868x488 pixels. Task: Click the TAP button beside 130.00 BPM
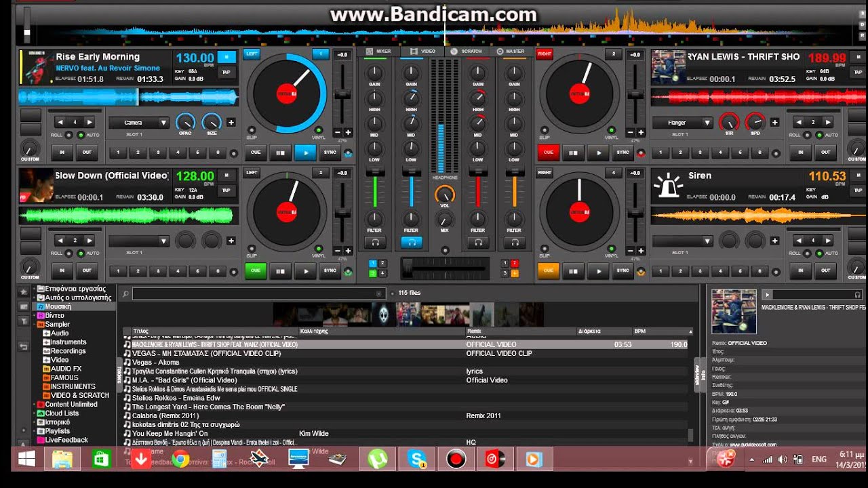click(x=226, y=72)
